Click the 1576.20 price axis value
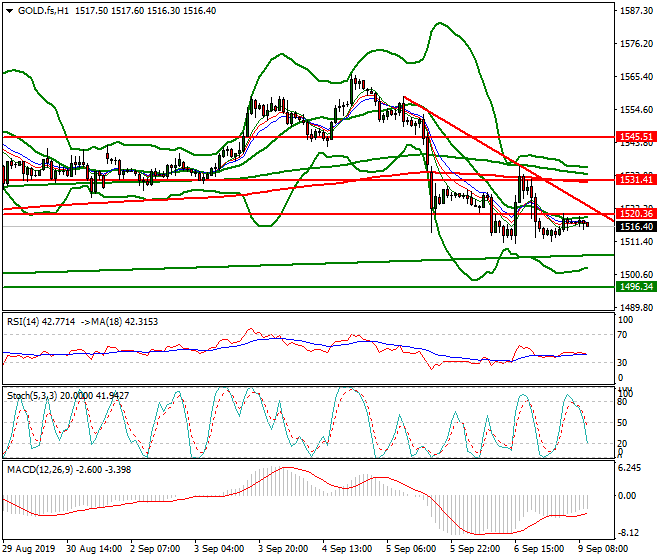Viewport: 660px width, 560px height. pyautogui.click(x=636, y=44)
